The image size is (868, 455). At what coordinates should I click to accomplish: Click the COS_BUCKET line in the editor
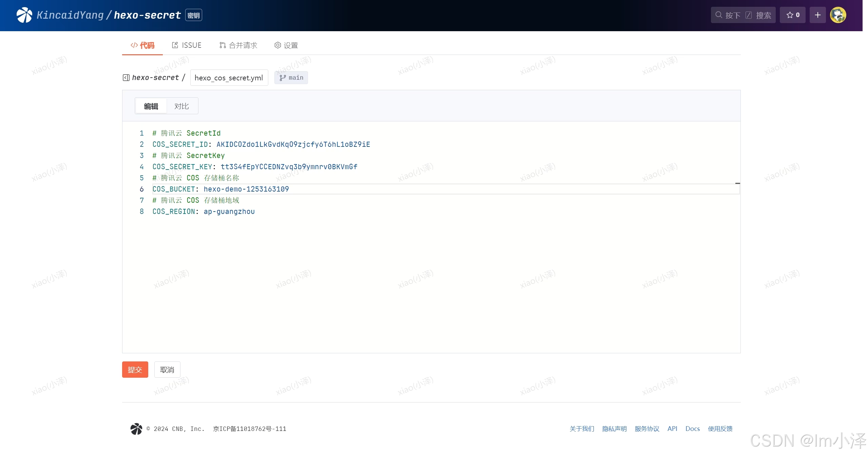220,189
